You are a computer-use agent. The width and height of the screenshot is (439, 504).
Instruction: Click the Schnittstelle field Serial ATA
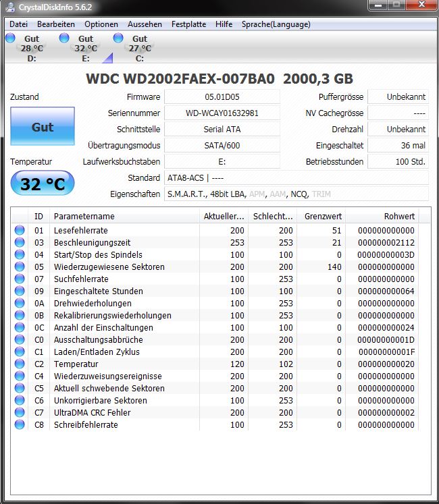(222, 130)
